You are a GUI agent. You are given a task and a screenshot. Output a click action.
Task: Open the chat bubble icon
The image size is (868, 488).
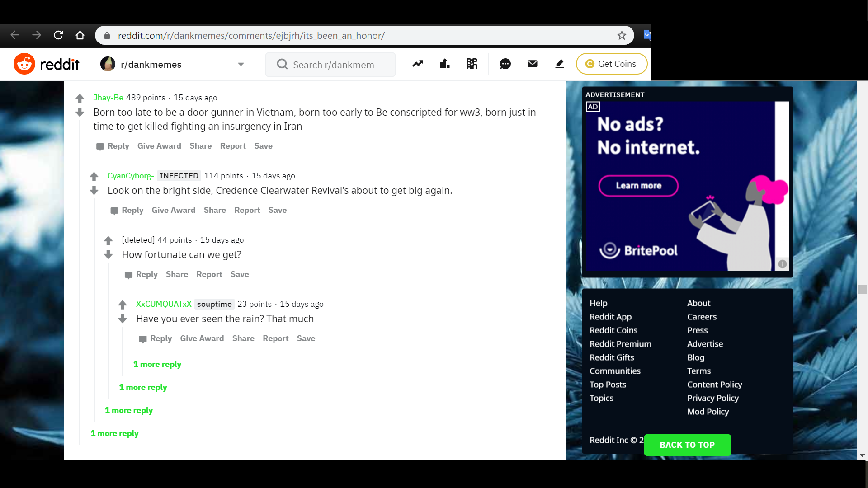pyautogui.click(x=505, y=64)
